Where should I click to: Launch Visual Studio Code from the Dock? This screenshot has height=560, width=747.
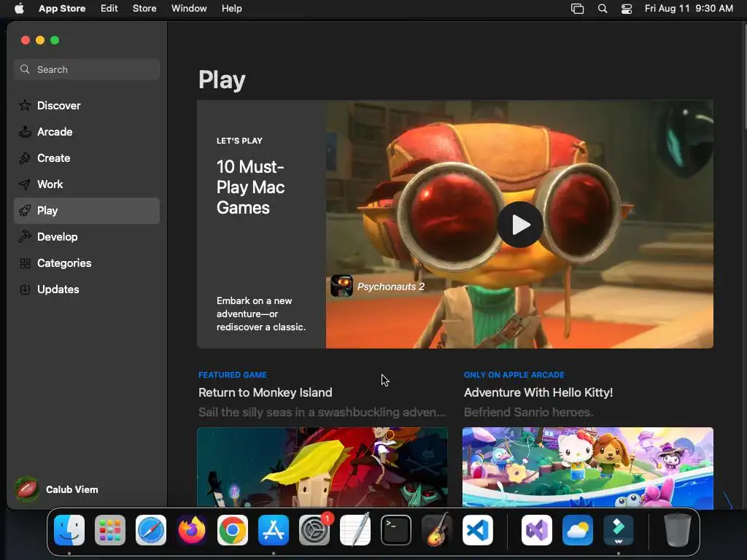pos(478,530)
